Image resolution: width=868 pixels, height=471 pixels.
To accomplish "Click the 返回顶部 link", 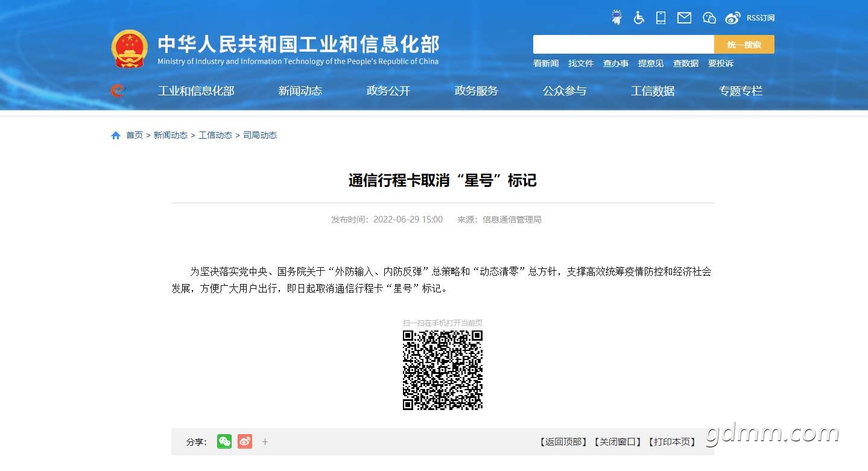I will pos(563,442).
